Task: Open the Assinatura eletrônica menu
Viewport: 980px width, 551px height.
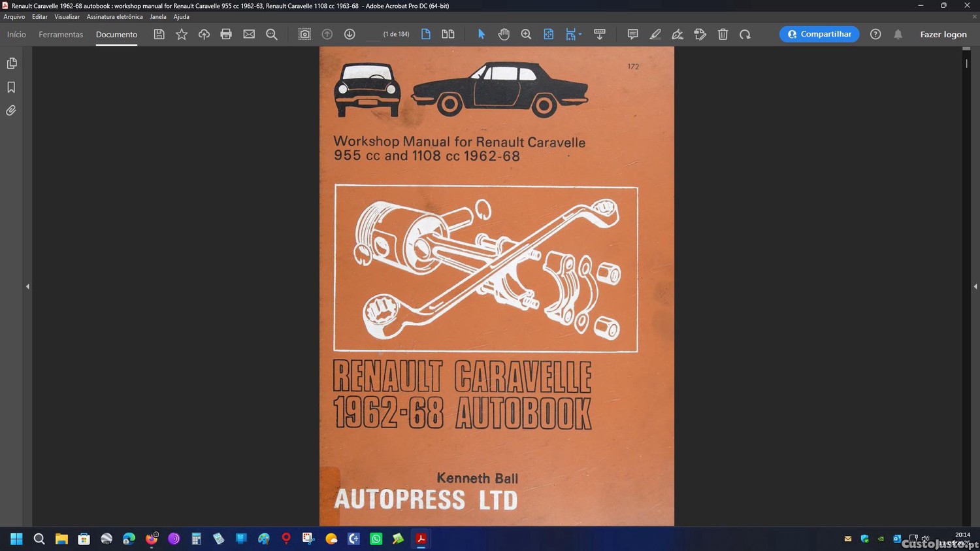Action: click(x=114, y=17)
